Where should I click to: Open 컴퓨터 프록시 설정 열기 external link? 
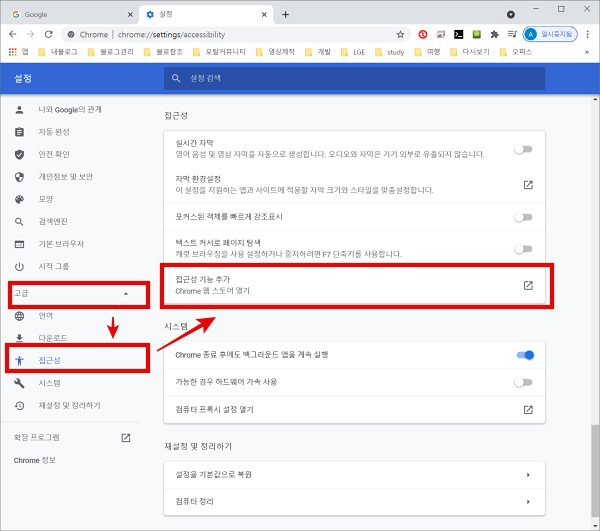click(x=528, y=410)
